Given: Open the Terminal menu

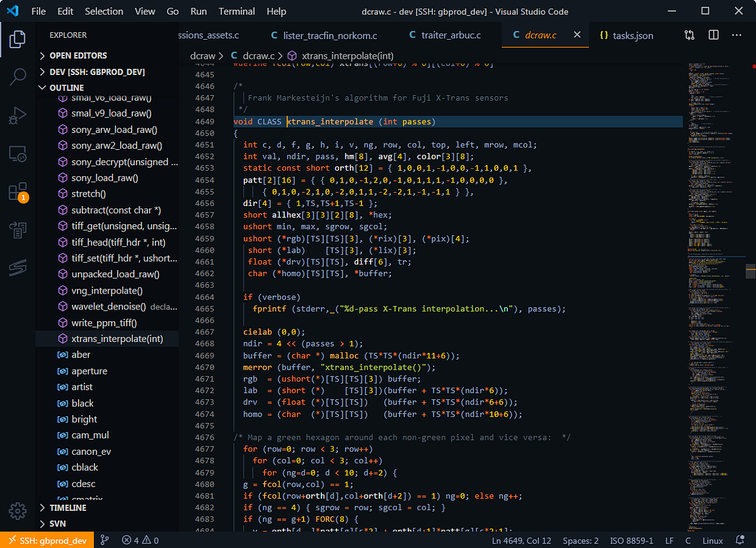Looking at the screenshot, I should click(x=236, y=11).
